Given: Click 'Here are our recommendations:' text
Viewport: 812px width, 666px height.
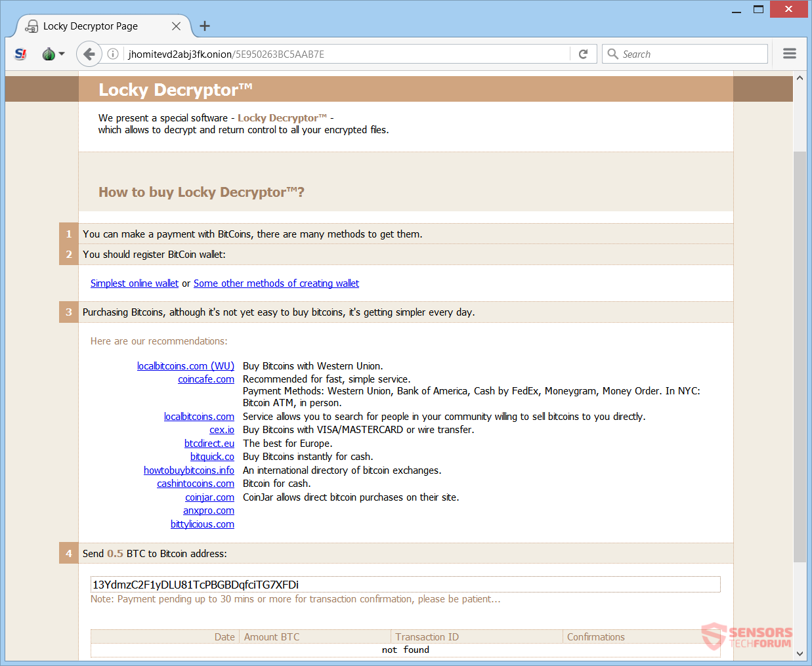Looking at the screenshot, I should click(x=159, y=341).
